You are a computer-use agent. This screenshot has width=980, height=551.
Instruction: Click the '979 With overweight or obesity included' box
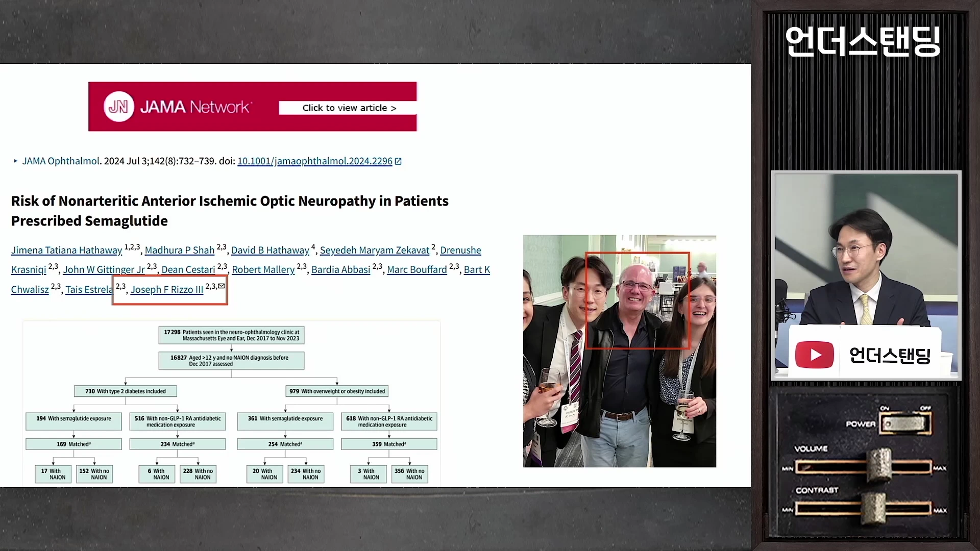[x=337, y=391]
